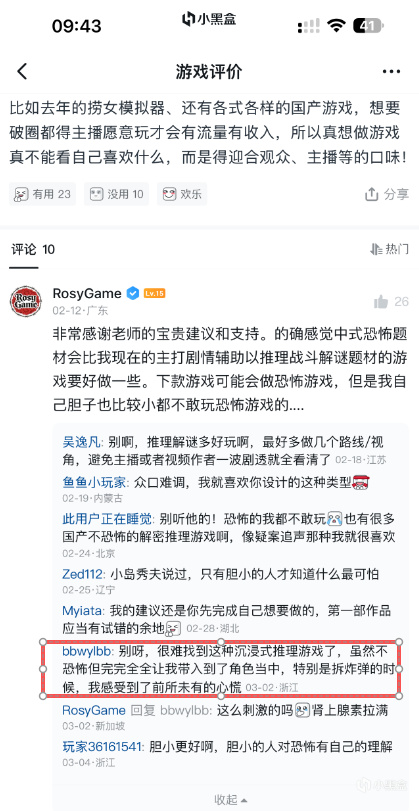Image resolution: width=419 pixels, height=811 pixels.
Task: Tap the 小黑盒 logo at top
Action: (209, 19)
